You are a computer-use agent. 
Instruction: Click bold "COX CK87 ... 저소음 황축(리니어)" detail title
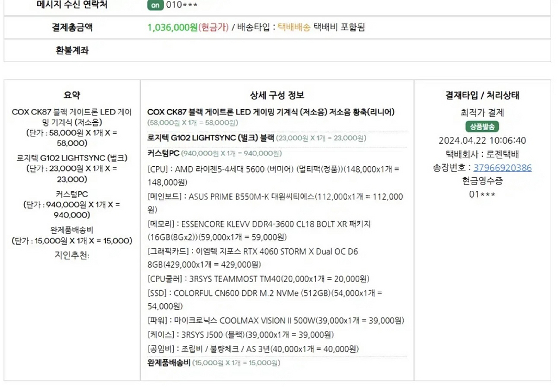pyautogui.click(x=271, y=112)
